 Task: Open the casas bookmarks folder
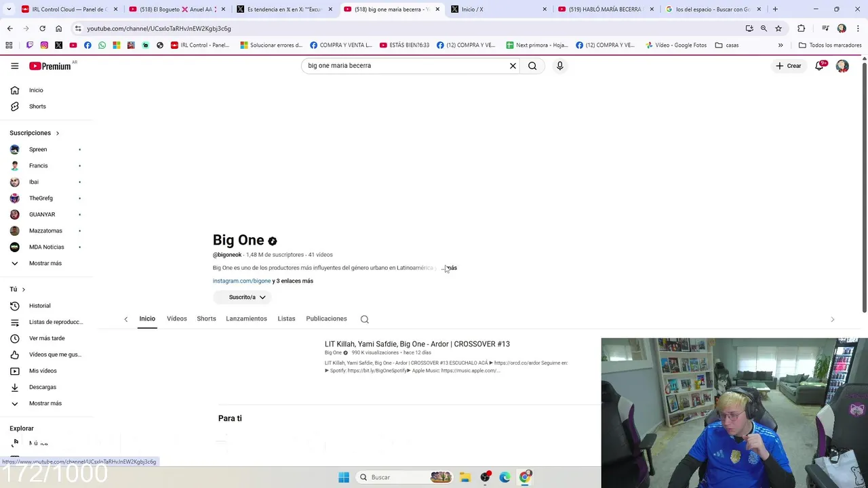click(727, 45)
